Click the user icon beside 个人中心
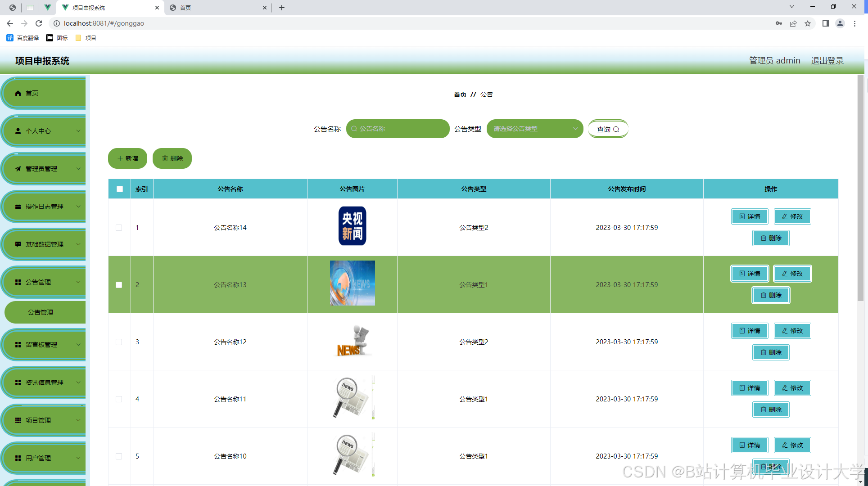The height and width of the screenshot is (486, 868). tap(18, 131)
